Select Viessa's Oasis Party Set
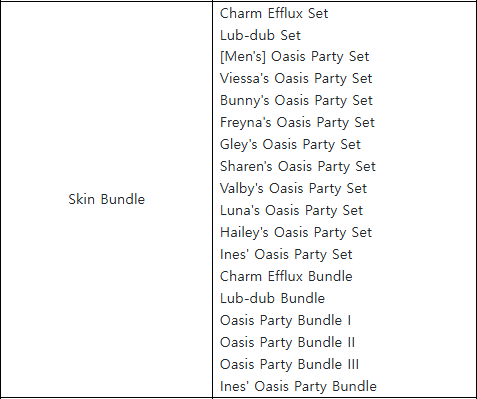 tap(296, 79)
